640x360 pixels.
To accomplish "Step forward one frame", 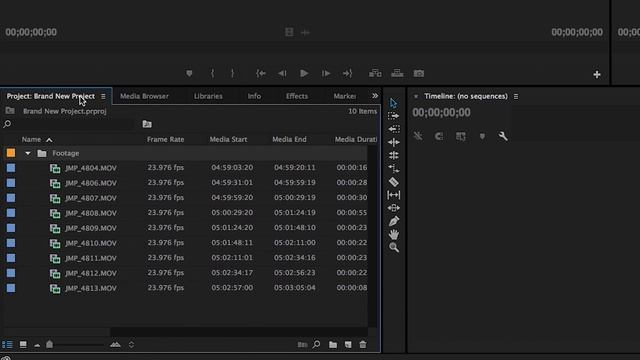I will 326,73.
